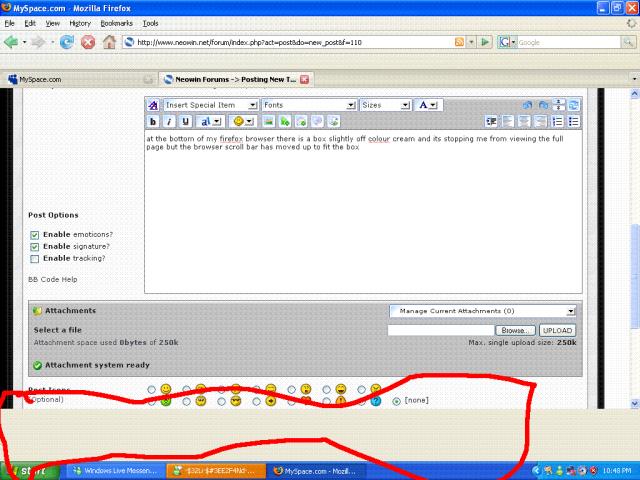Viewport: 640px width, 480px height.
Task: Select radio button beside the sunglasses smiley
Action: (221, 402)
